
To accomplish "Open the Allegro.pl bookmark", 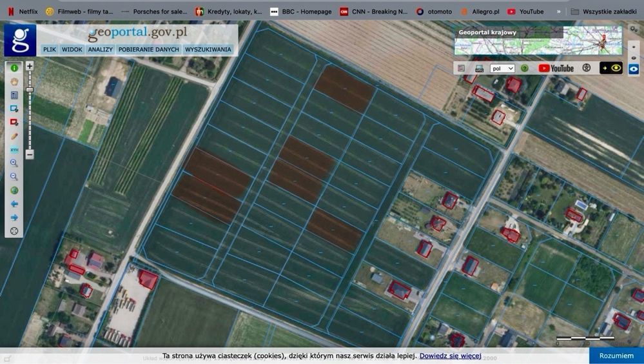I will pyautogui.click(x=480, y=12).
